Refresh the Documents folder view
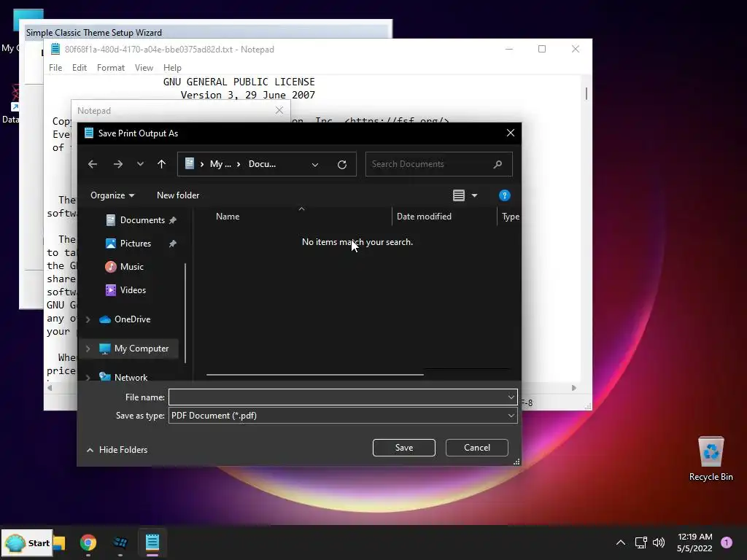747x560 pixels. coord(342,164)
